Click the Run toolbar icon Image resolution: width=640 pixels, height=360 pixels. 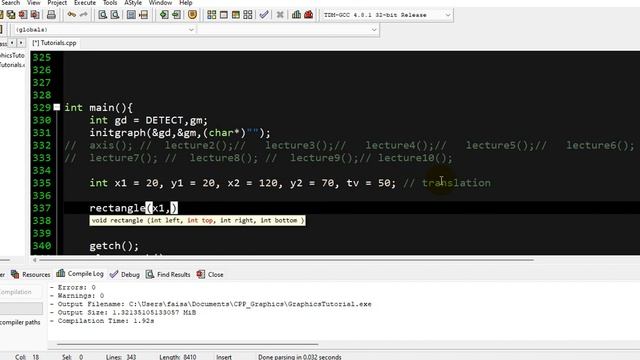[x=224, y=15]
